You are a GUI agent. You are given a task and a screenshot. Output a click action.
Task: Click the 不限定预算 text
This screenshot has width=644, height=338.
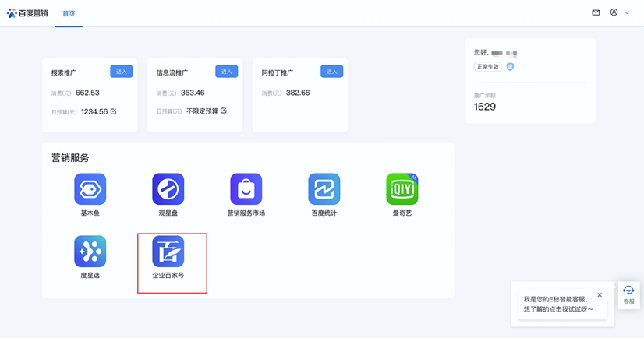pyautogui.click(x=202, y=111)
